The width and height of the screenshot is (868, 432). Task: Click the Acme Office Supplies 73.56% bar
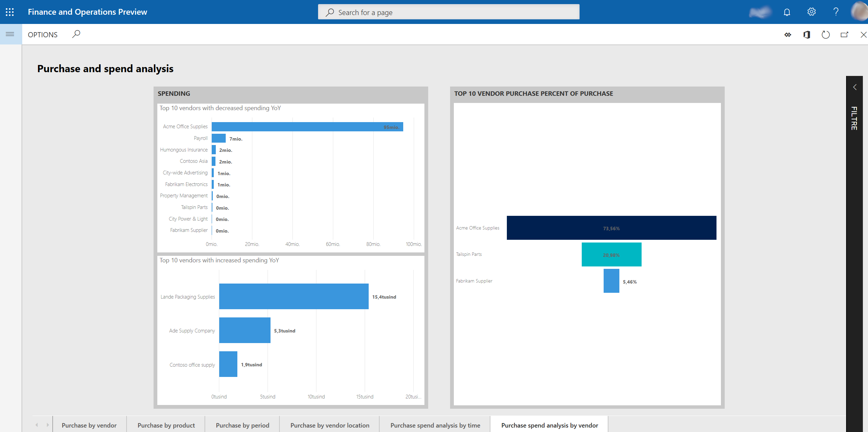612,228
